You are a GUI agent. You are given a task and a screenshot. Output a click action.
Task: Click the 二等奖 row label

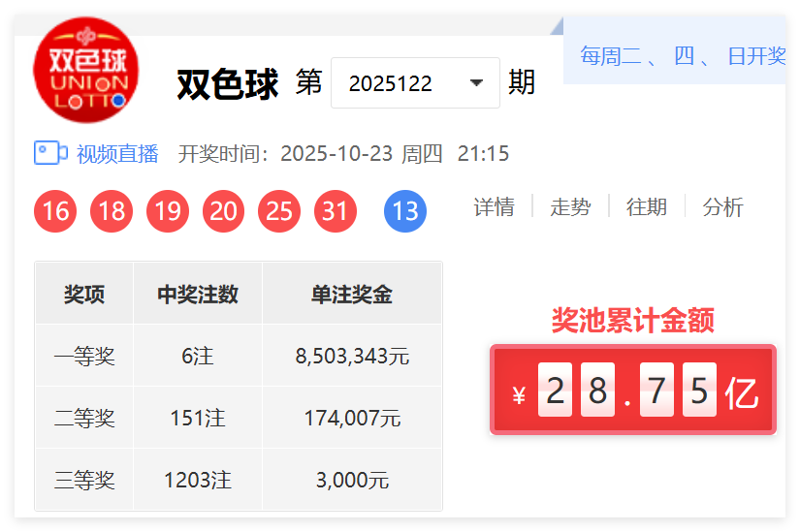point(84,419)
